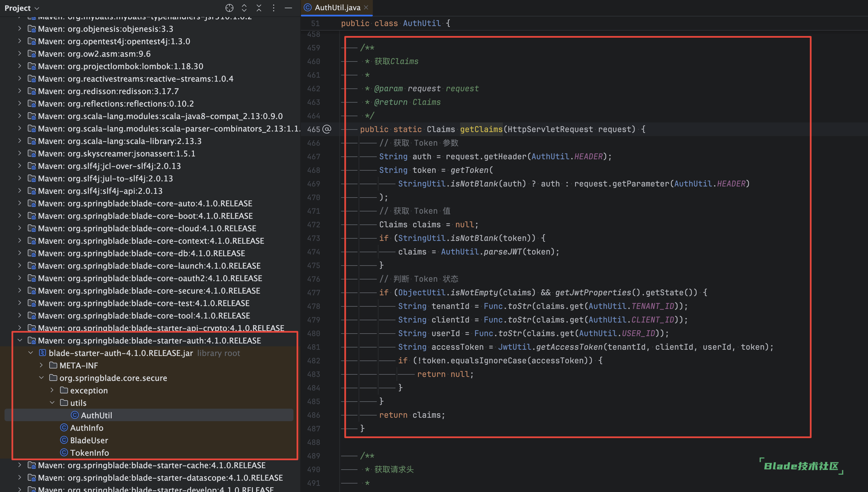Expand Maven: org.redisson:redisson:3.17.7

coord(20,91)
